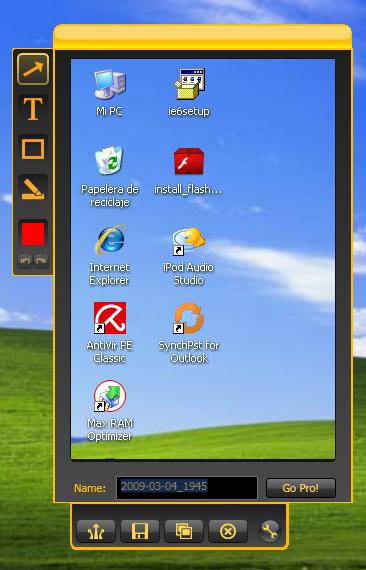This screenshot has width=366, height=570.
Task: Cancel capture with the X button
Action: [228, 531]
